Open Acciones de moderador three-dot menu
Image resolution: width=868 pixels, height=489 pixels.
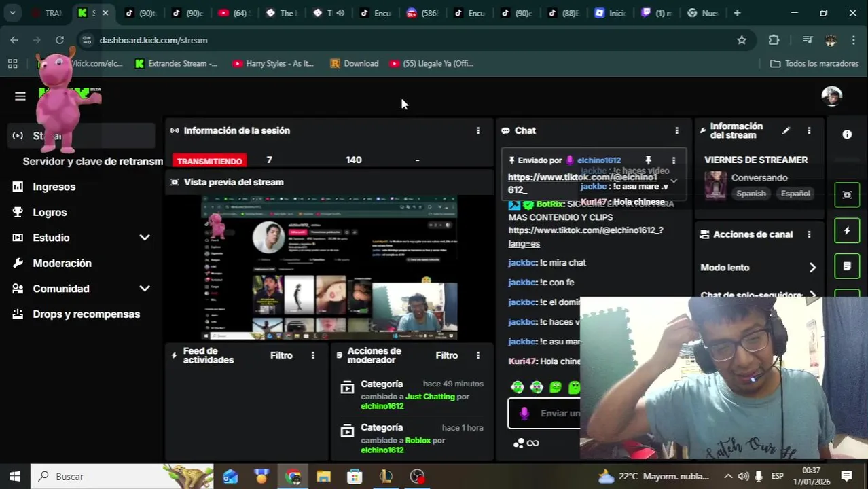click(478, 355)
